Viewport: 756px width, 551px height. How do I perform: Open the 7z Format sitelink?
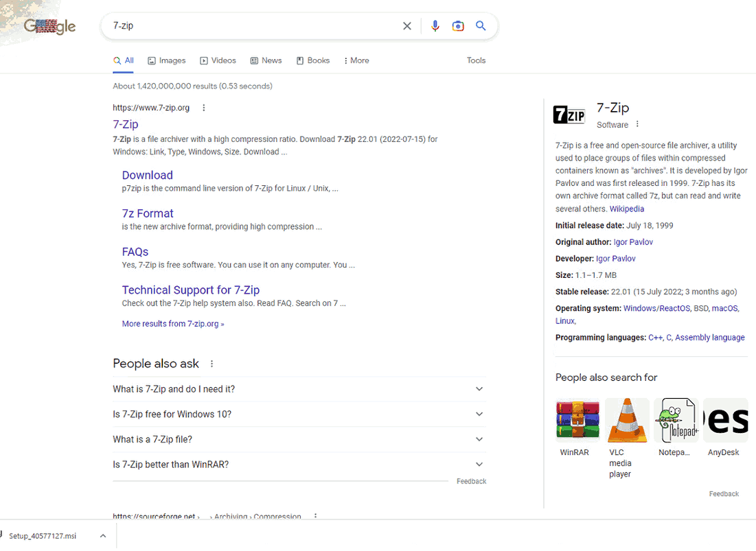(148, 213)
